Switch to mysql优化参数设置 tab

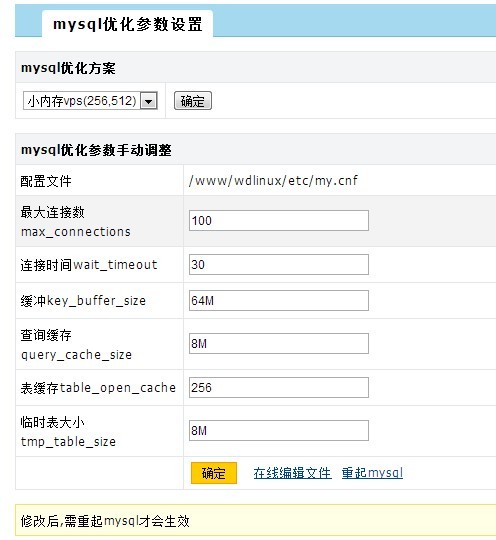[x=127, y=24]
